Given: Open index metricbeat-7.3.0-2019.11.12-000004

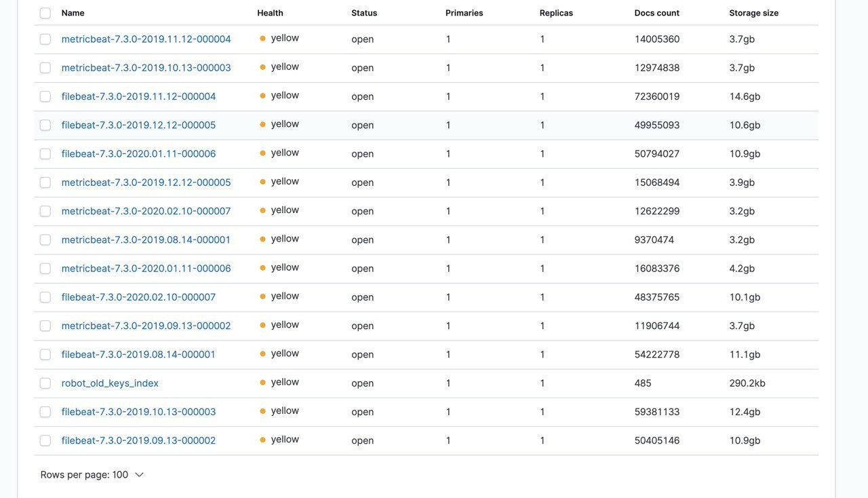Looking at the screenshot, I should point(146,39).
